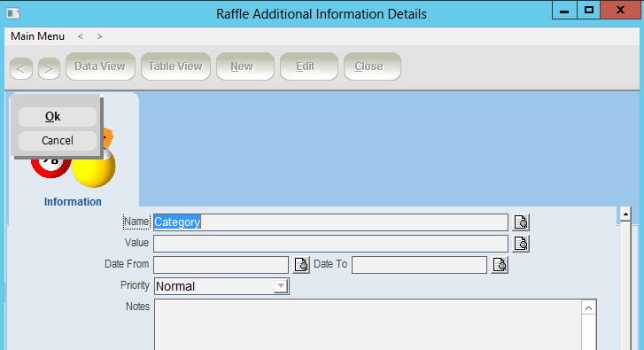The height and width of the screenshot is (350, 644).
Task: Click the Close toolbar button
Action: click(x=372, y=66)
